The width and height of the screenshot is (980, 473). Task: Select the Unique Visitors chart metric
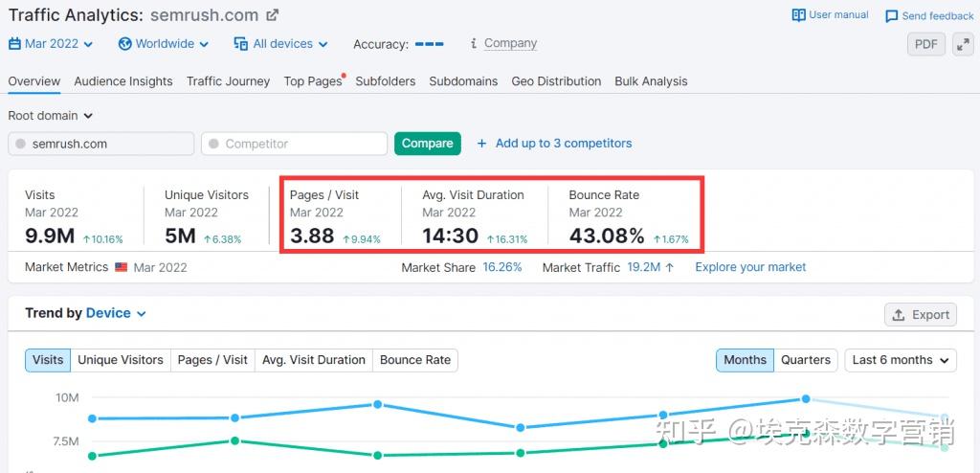[121, 360]
